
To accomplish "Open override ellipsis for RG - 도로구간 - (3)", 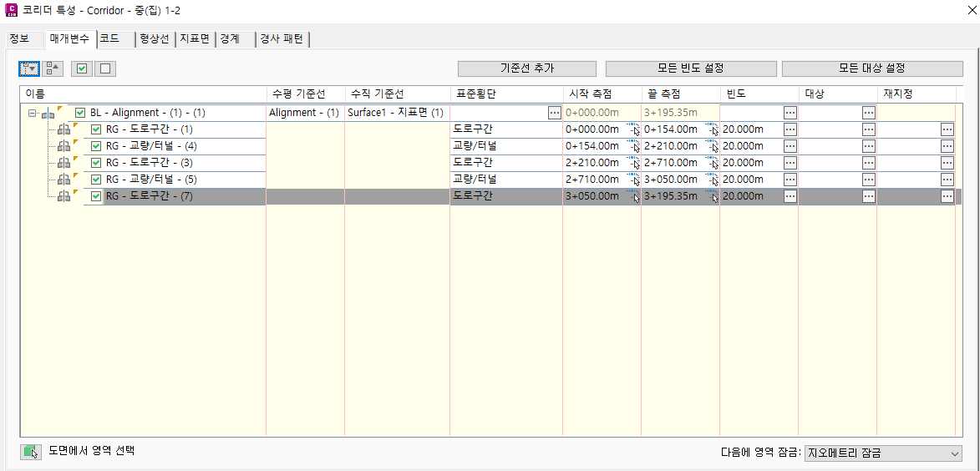I will (x=947, y=162).
